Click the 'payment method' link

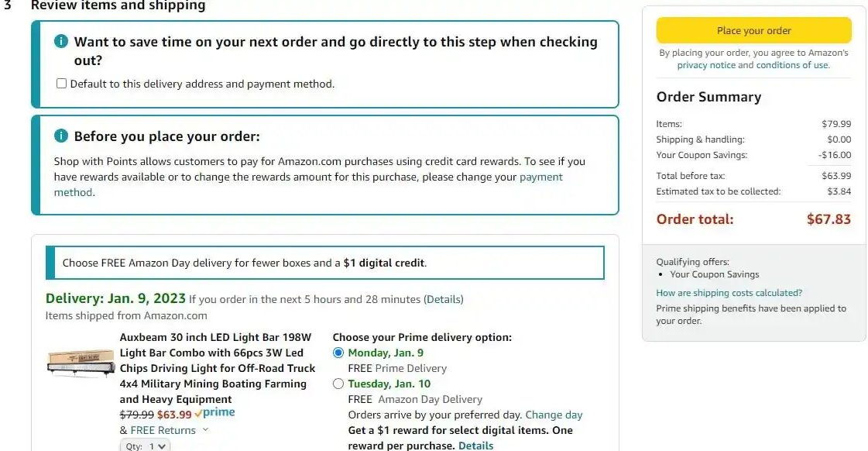pyautogui.click(x=308, y=184)
